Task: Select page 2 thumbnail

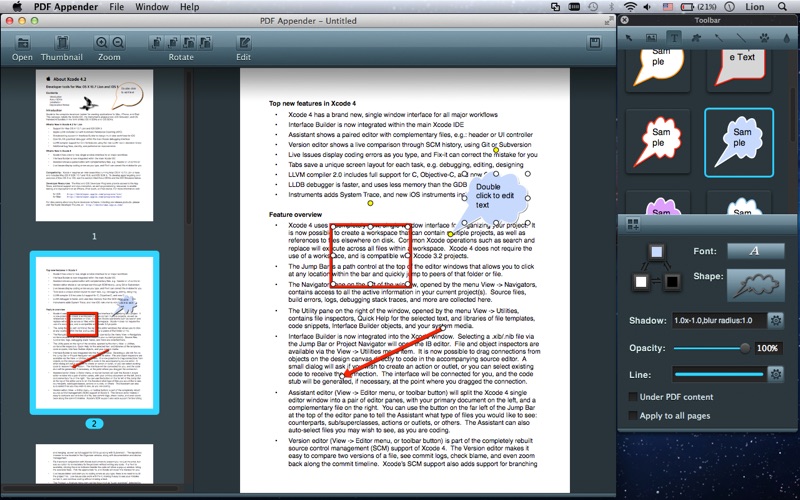Action: pyautogui.click(x=94, y=333)
